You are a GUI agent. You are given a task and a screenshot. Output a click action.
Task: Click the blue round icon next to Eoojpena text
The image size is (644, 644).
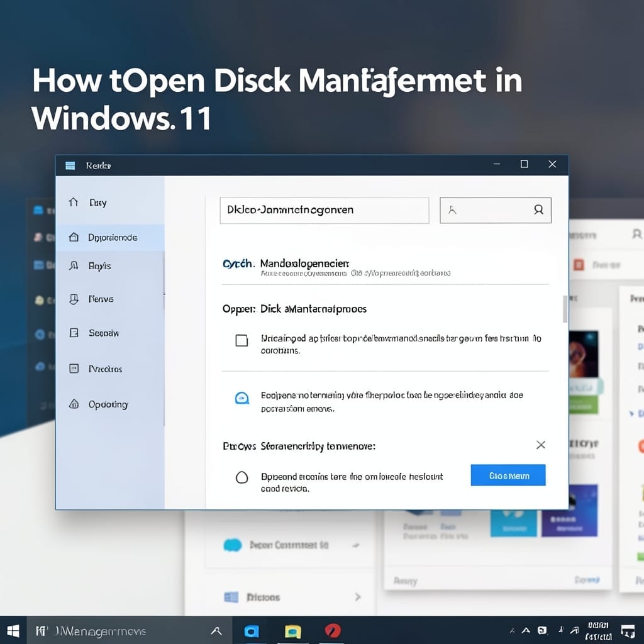pos(242,397)
